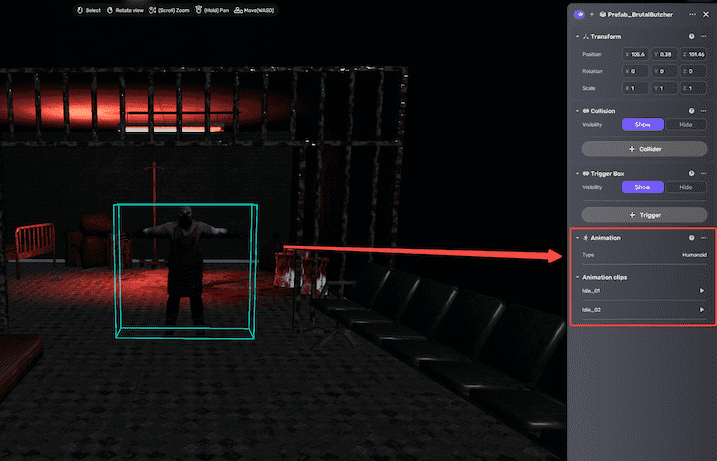
Task: Open the panel header's three-dot menu
Action: (692, 14)
